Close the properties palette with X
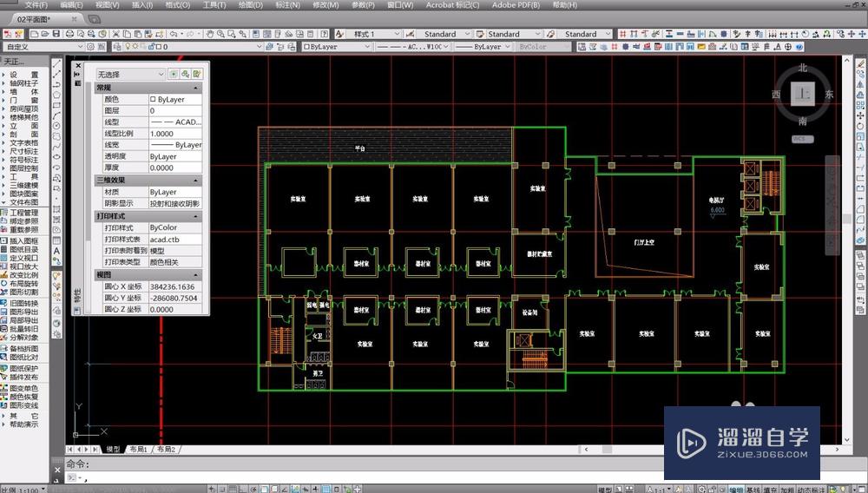 (x=77, y=65)
